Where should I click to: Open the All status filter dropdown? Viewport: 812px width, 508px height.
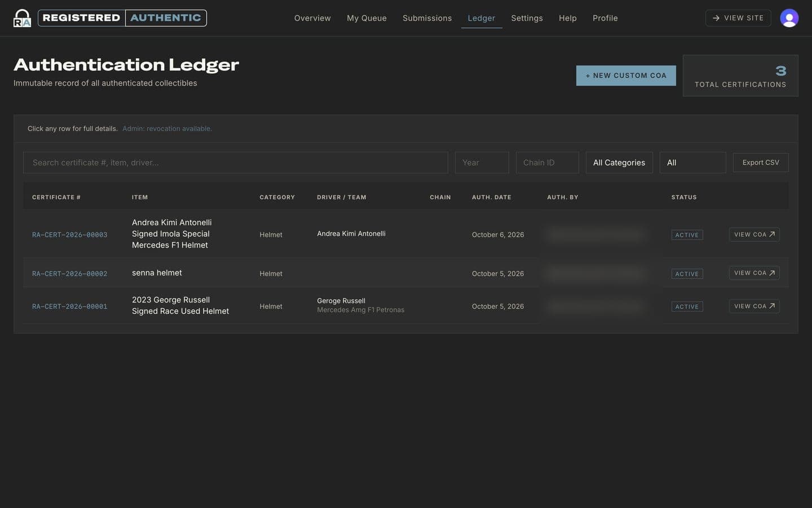(x=692, y=163)
